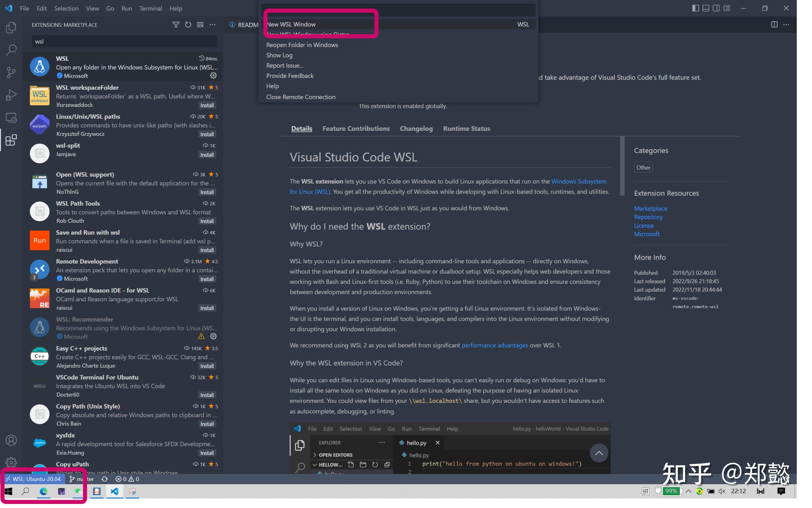
Task: Switch to Changelog tab
Action: pos(416,128)
